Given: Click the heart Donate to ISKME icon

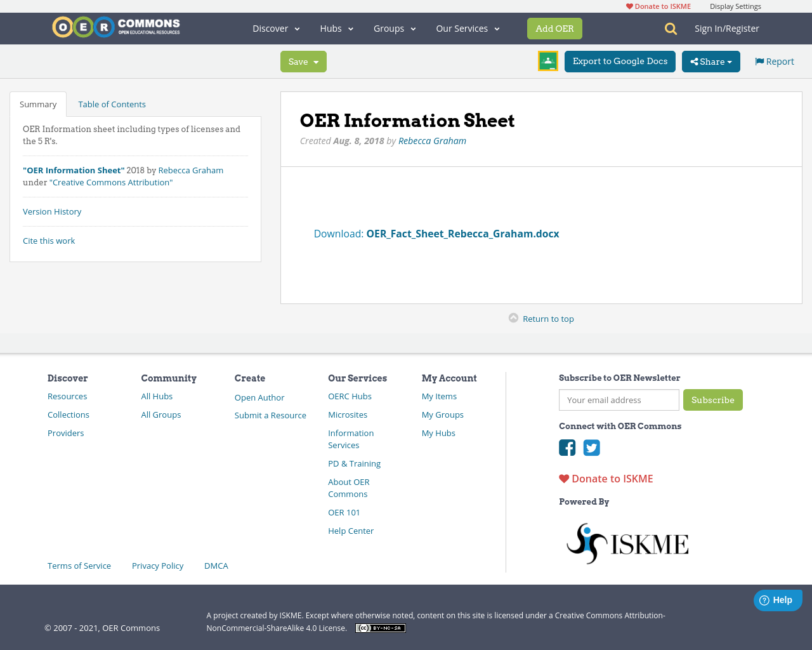Looking at the screenshot, I should 564,478.
